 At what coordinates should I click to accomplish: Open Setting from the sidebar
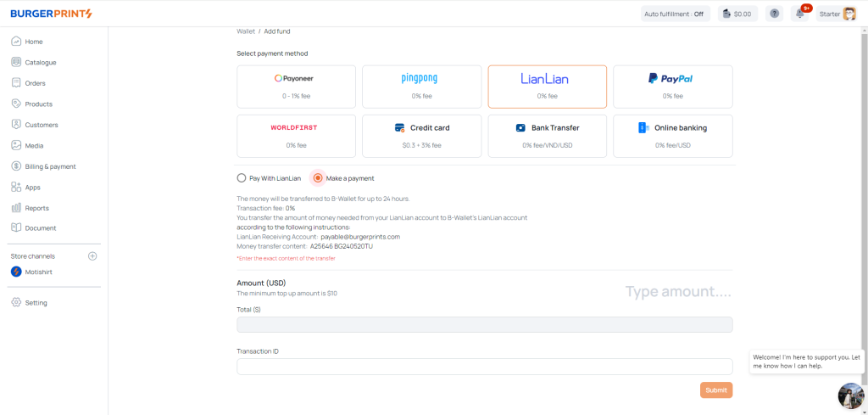pyautogui.click(x=36, y=302)
